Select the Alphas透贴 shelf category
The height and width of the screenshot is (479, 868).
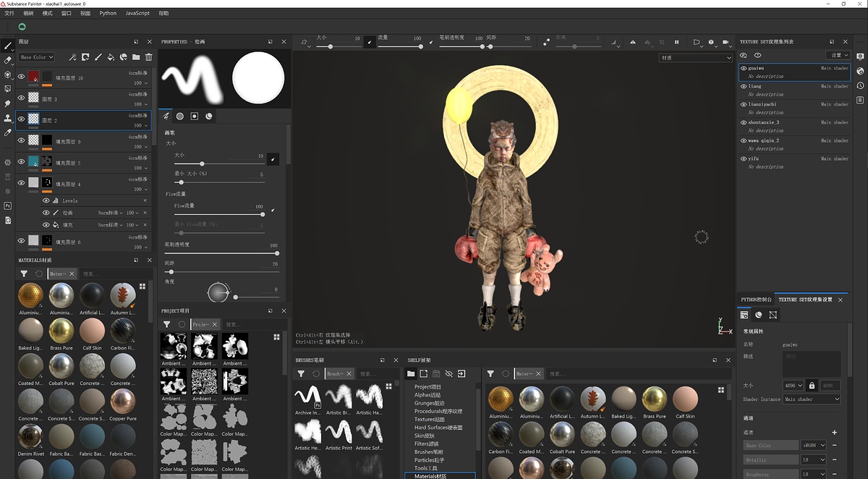coord(427,395)
